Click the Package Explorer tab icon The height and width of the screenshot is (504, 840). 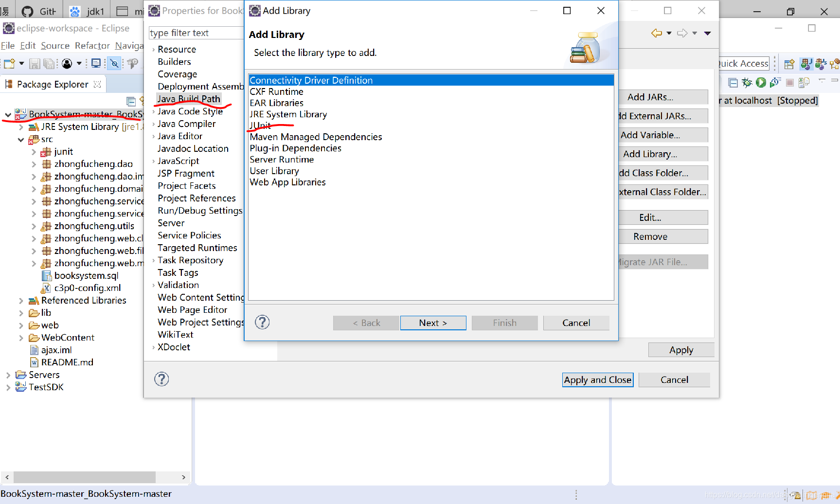[x=9, y=84]
